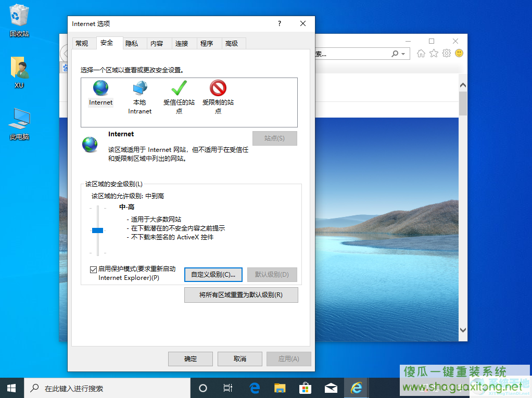Screen dimensions: 532x398
Task: Close the Internet 选项 dialog
Action: (x=303, y=24)
